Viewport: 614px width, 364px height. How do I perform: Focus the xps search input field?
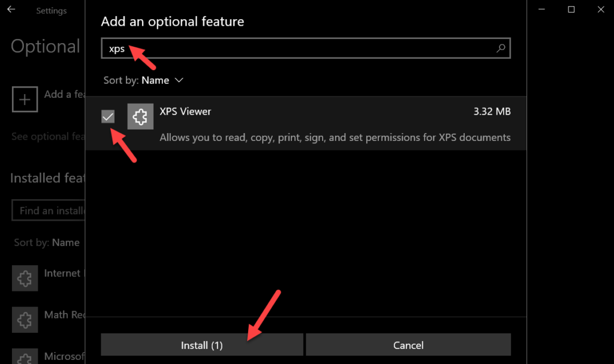[306, 48]
